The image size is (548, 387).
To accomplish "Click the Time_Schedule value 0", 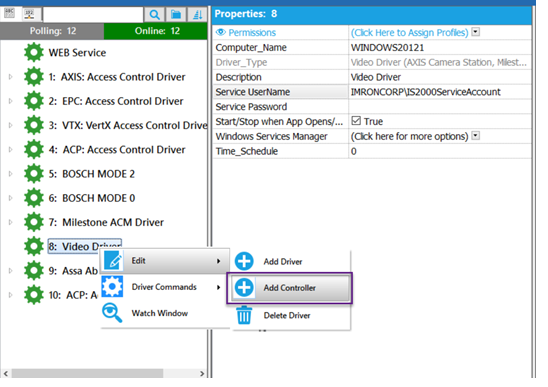I will [354, 151].
